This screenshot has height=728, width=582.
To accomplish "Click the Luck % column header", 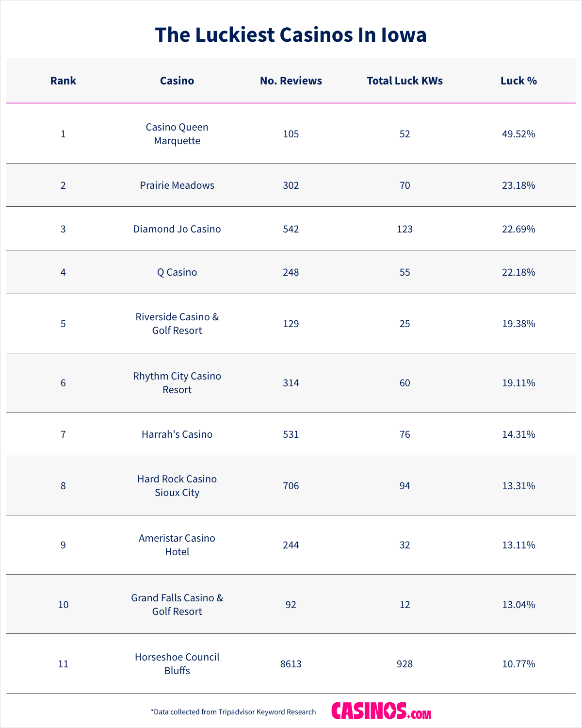I will click(x=518, y=81).
